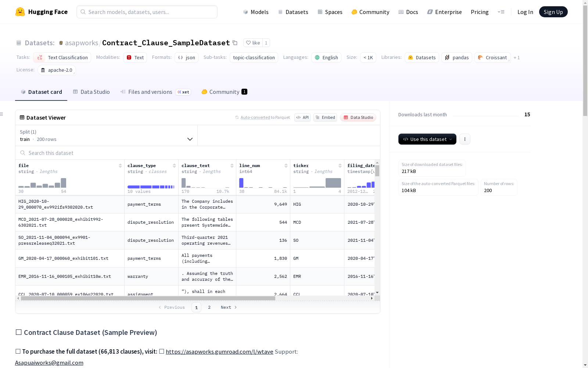Image resolution: width=588 pixels, height=368 pixels.
Task: Open the Spaces menu
Action: point(330,12)
